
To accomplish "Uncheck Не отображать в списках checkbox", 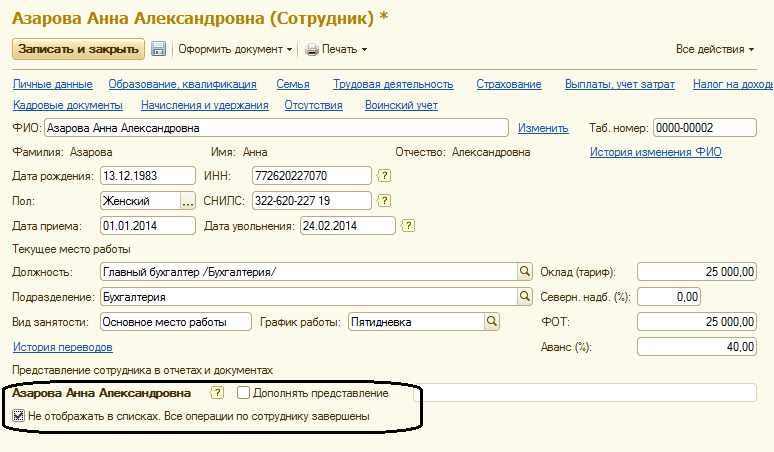I will [x=18, y=416].
